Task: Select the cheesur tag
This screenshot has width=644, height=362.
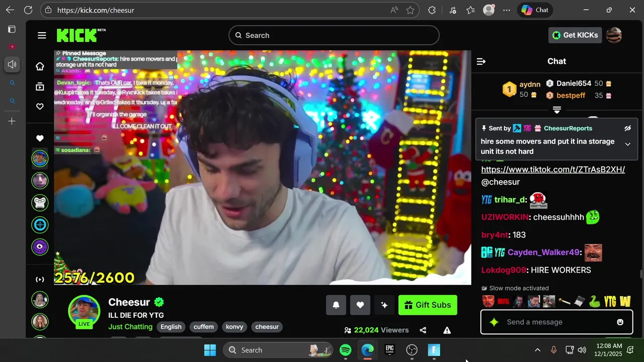Action: click(267, 327)
